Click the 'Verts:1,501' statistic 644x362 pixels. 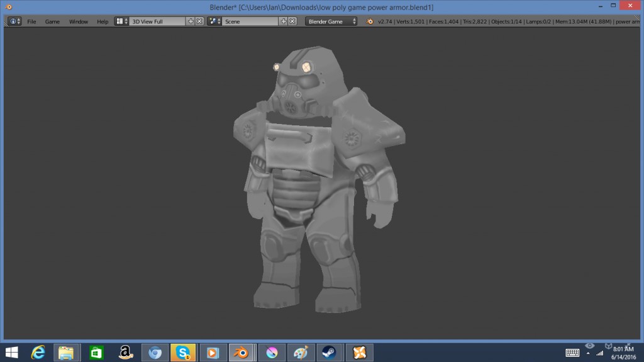click(410, 21)
